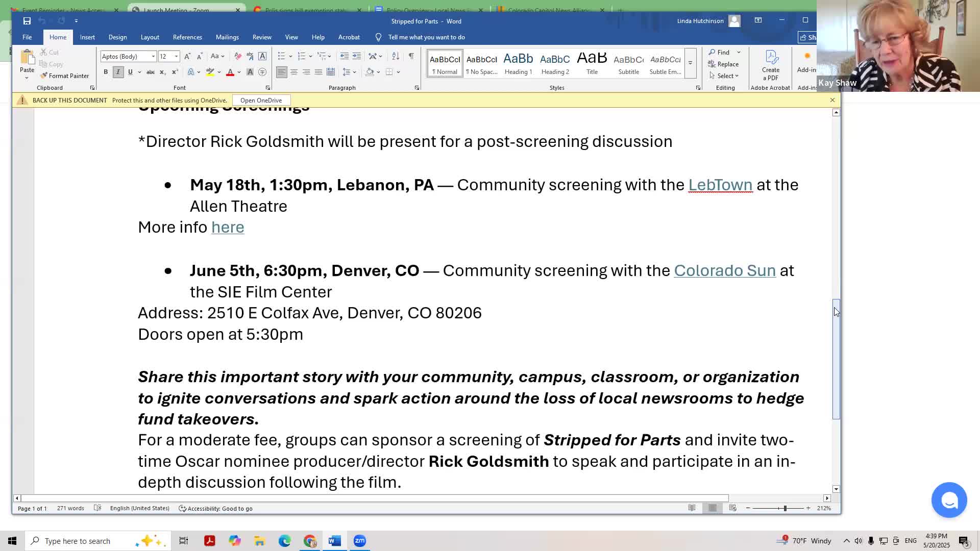Open the Select dropdown in Editing
Viewport: 980px width, 551px height.
[x=724, y=76]
